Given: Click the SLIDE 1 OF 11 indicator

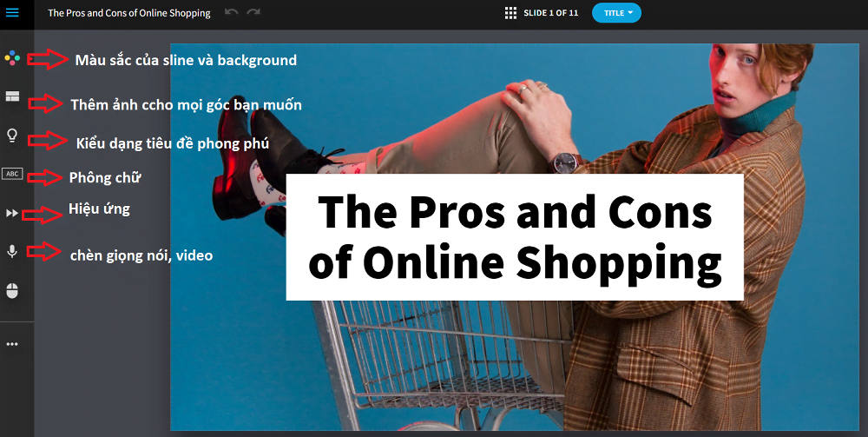Looking at the screenshot, I should pyautogui.click(x=551, y=13).
